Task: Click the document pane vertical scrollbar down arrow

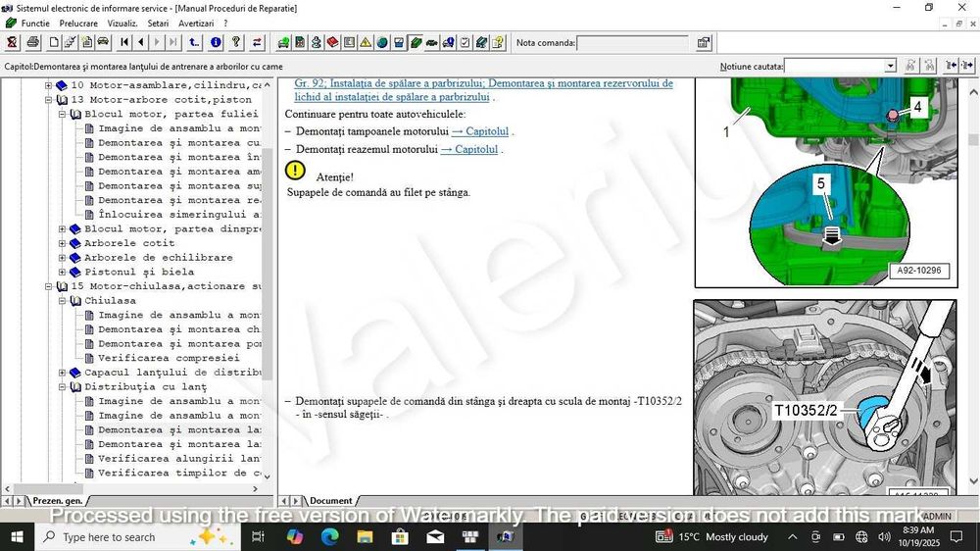Action: [973, 481]
